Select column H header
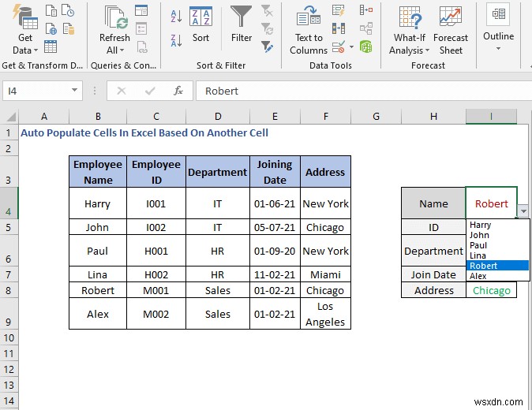The height and width of the screenshot is (410, 532). pyautogui.click(x=433, y=117)
